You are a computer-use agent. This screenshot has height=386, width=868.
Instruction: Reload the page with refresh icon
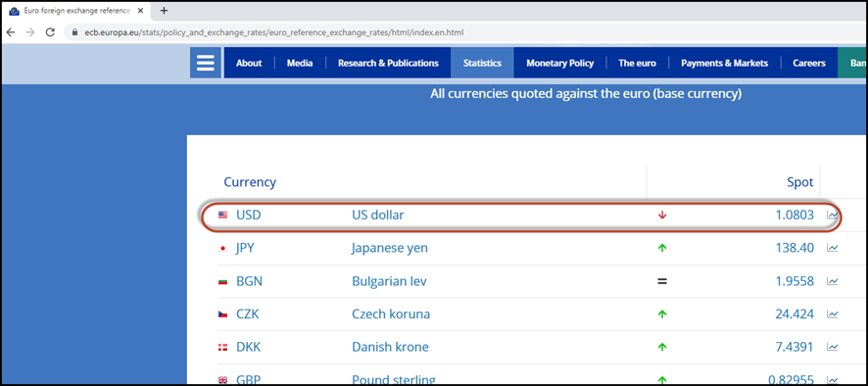pos(50,32)
